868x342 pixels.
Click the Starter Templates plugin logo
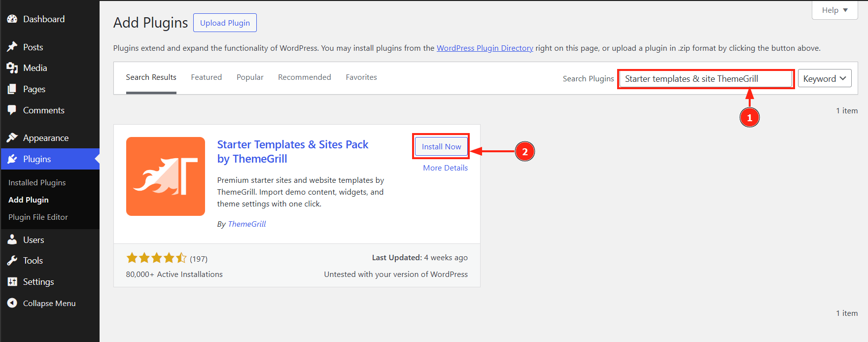(x=166, y=176)
